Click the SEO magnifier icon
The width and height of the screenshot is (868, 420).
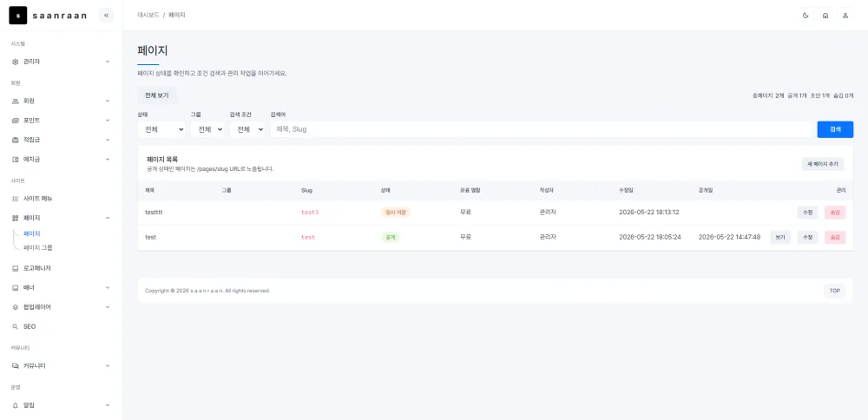[x=16, y=326]
